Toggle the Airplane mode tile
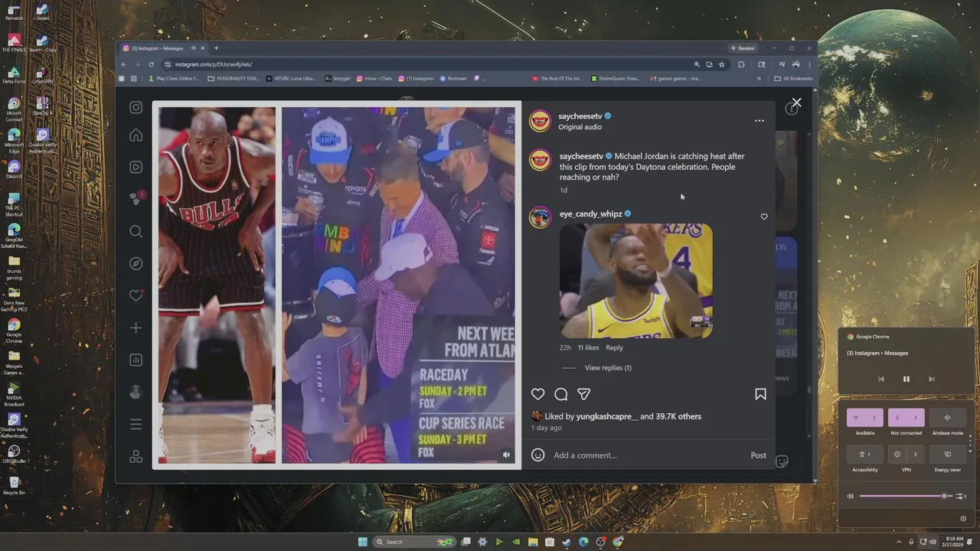This screenshot has height=551, width=980. [x=947, y=418]
